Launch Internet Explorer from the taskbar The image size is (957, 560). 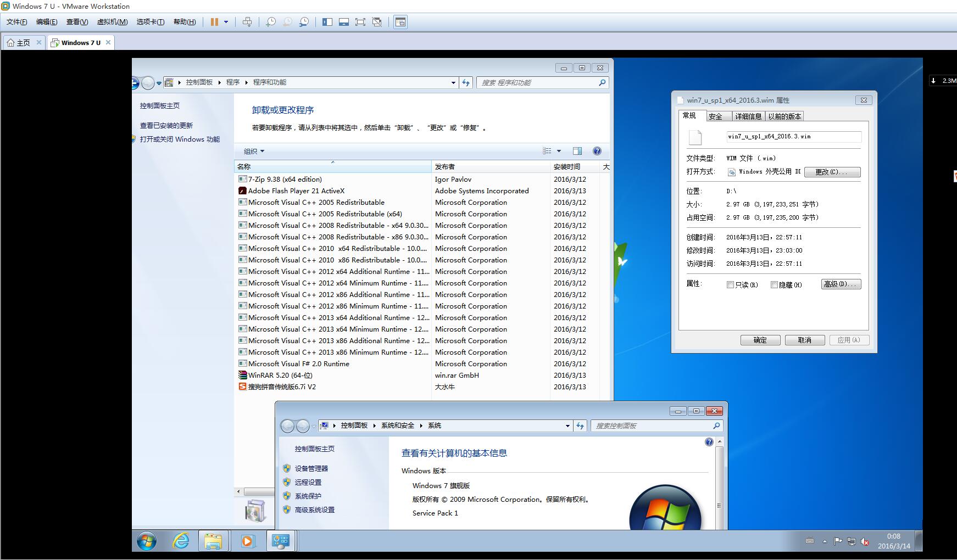pos(180,541)
